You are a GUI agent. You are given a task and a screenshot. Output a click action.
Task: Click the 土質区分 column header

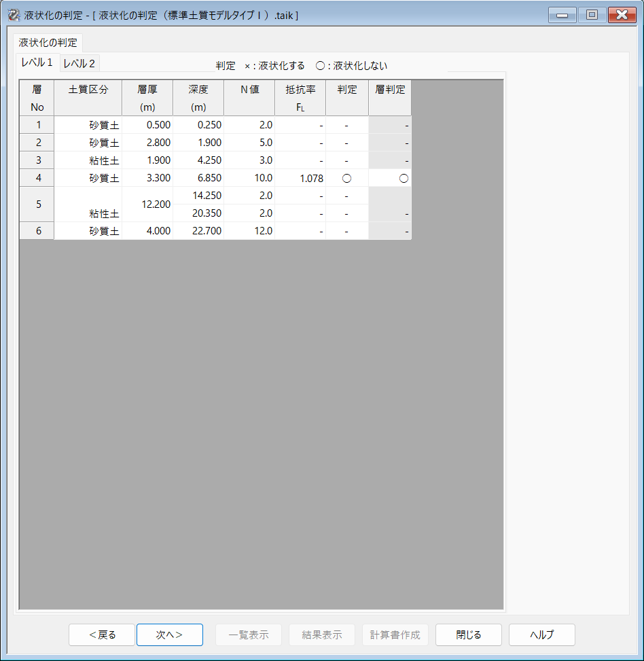[88, 98]
